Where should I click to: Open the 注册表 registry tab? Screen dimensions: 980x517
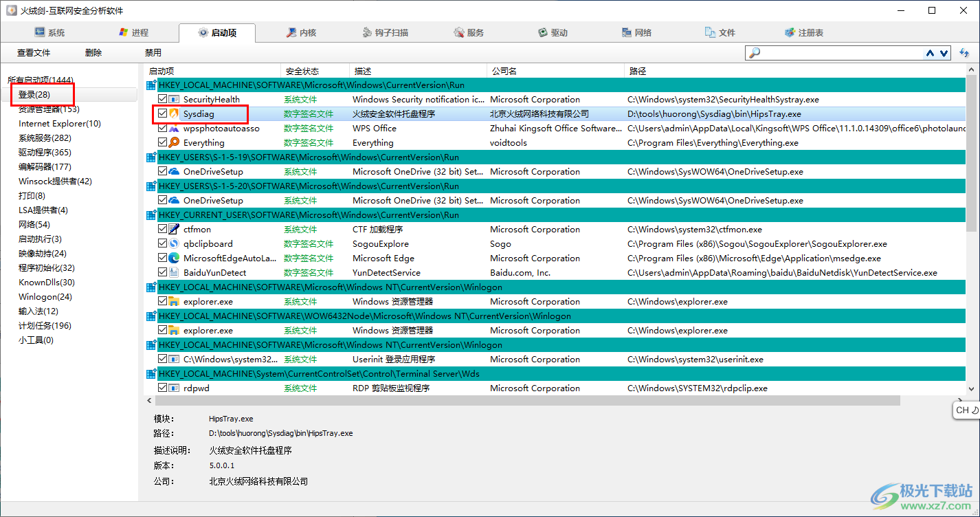[x=804, y=32]
